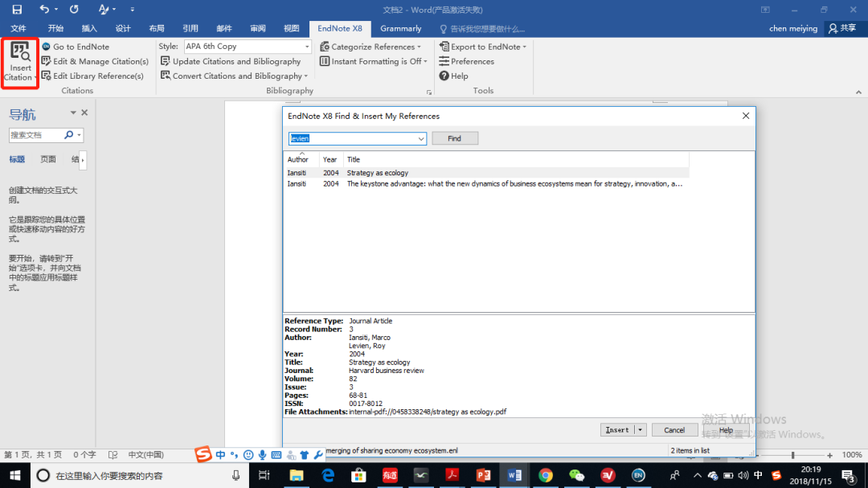
Task: Close the EndNote Find & Insert dialog
Action: (x=746, y=116)
